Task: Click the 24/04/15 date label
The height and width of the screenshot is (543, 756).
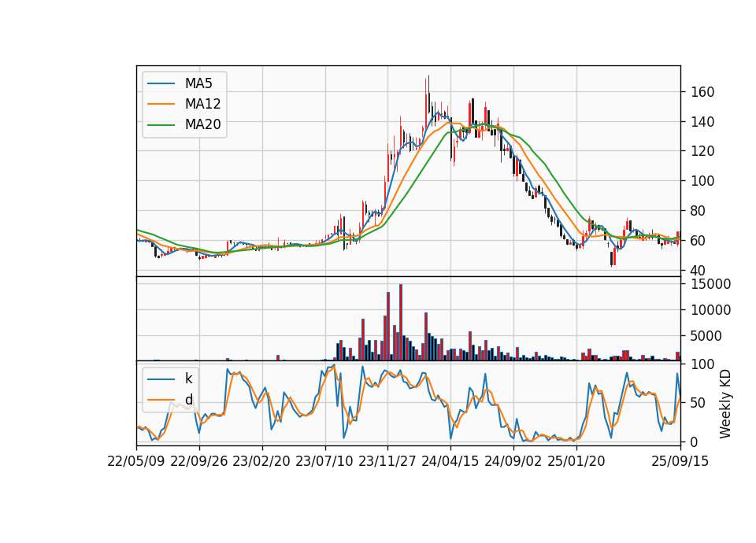Action: click(x=450, y=461)
